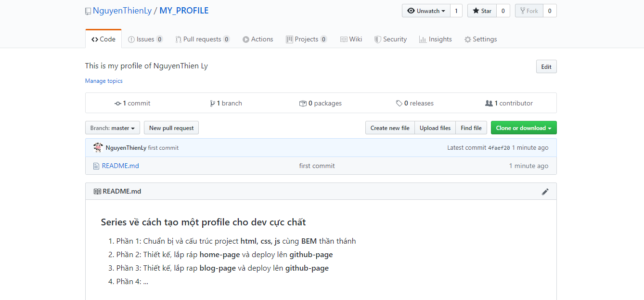
Task: Open first commit message in README.md row
Action: click(x=317, y=166)
